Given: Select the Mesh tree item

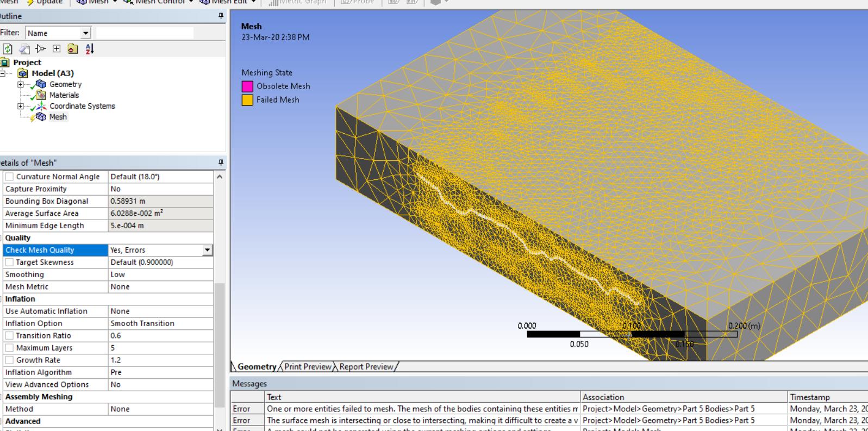Looking at the screenshot, I should pos(58,117).
